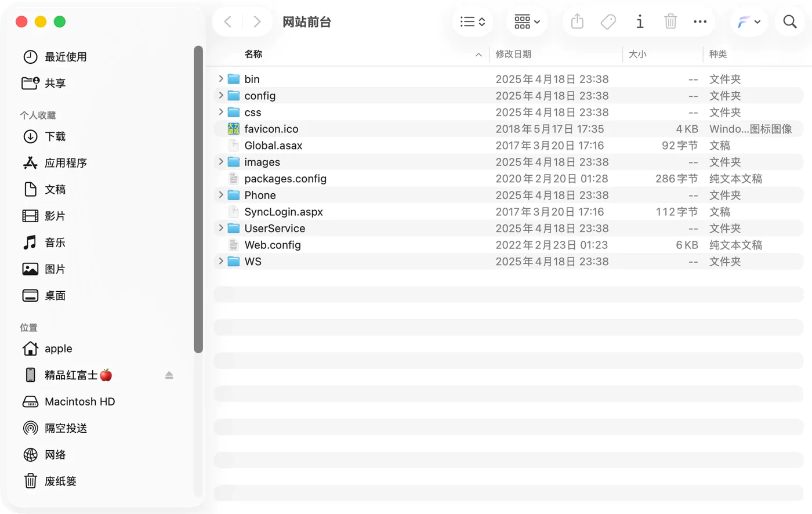
Task: Click the Phone folder name
Action: [260, 195]
